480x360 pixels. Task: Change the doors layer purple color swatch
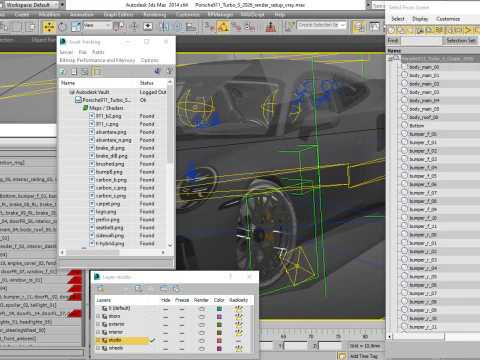pyautogui.click(x=219, y=316)
